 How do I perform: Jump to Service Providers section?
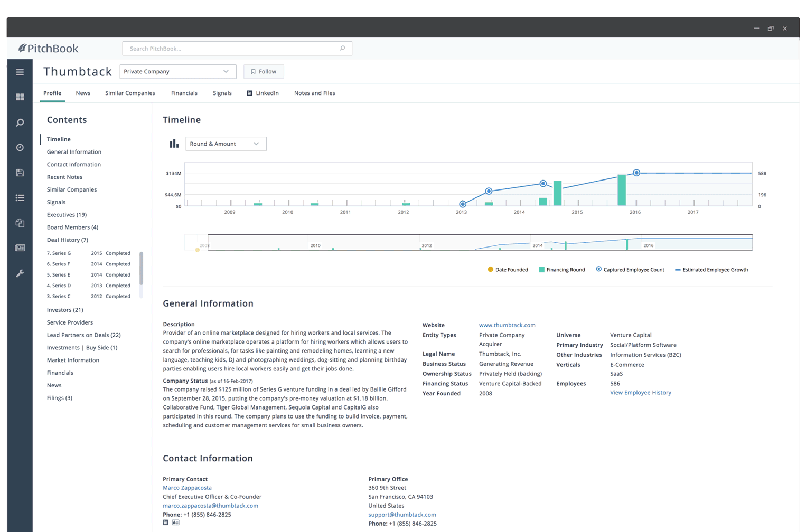coord(70,322)
